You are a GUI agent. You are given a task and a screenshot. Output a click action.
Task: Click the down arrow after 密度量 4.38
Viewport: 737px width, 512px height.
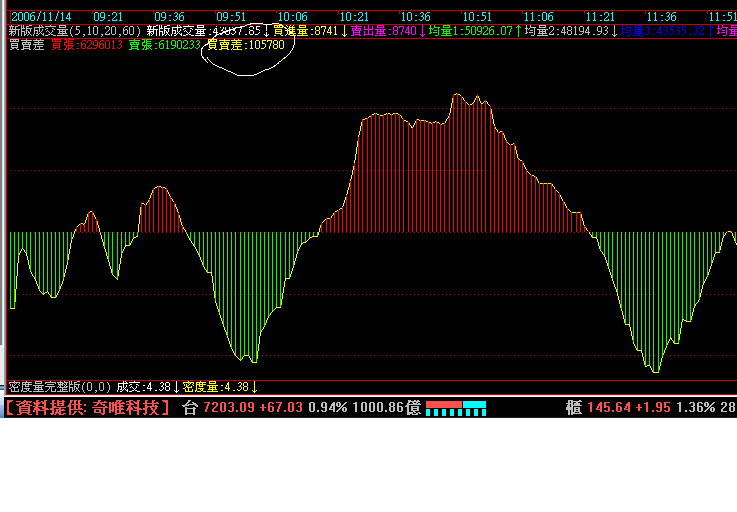point(254,387)
